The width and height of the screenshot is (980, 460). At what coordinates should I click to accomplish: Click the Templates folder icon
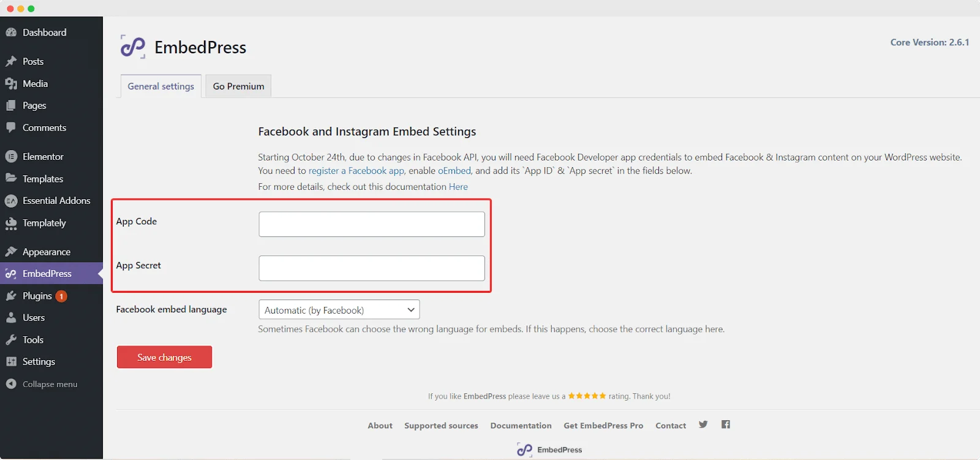click(x=11, y=178)
